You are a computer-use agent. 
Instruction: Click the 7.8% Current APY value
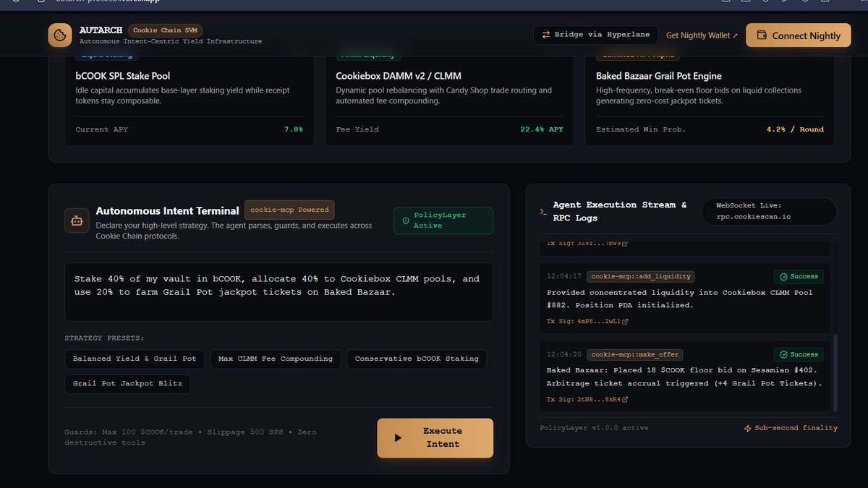[x=294, y=129]
